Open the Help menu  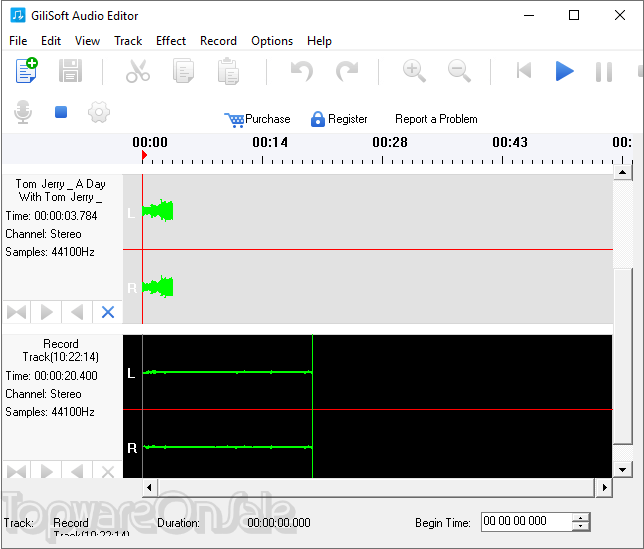coord(320,41)
